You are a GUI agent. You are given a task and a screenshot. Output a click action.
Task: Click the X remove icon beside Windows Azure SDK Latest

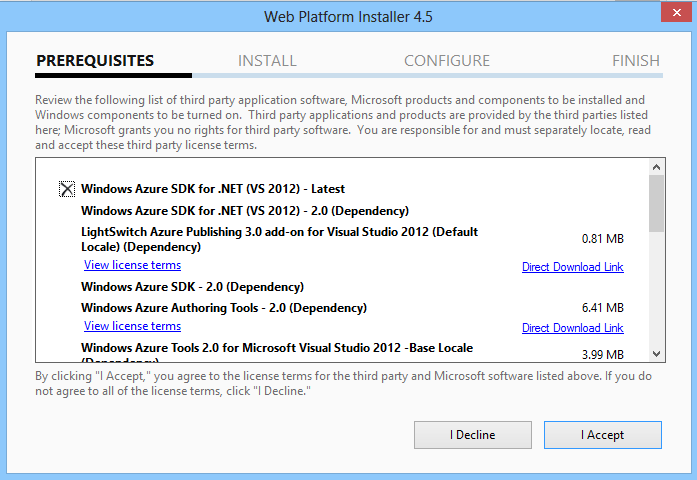pyautogui.click(x=67, y=189)
